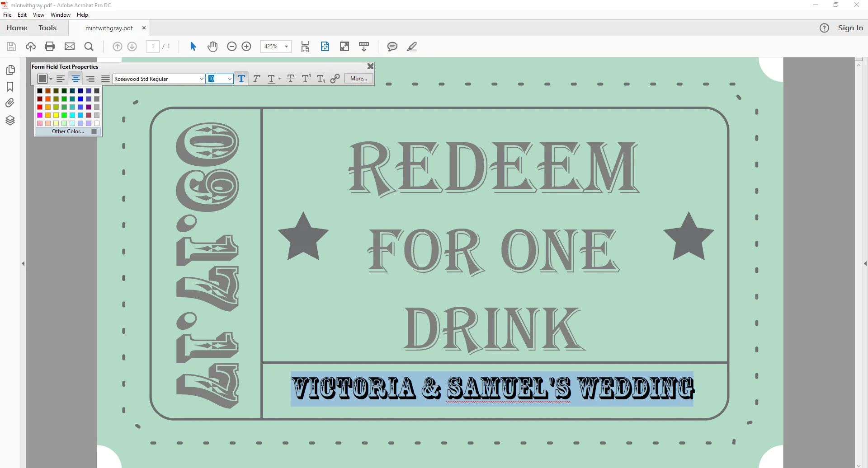Pick the yellow color swatch

[x=56, y=115]
